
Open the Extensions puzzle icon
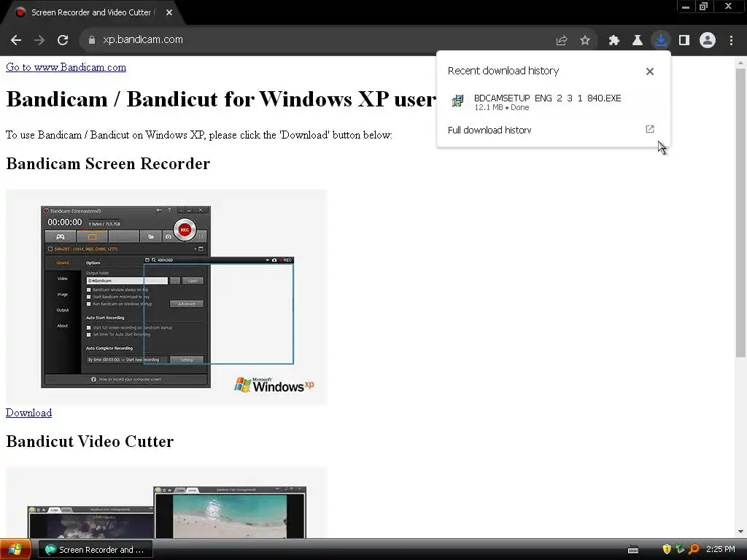coord(614,41)
